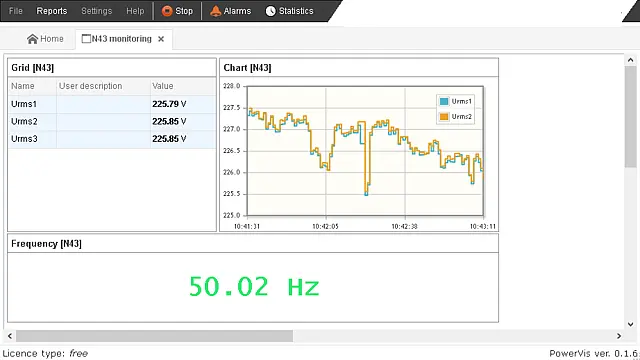
Task: Close the N43 monitoring tab
Action: [x=161, y=39]
